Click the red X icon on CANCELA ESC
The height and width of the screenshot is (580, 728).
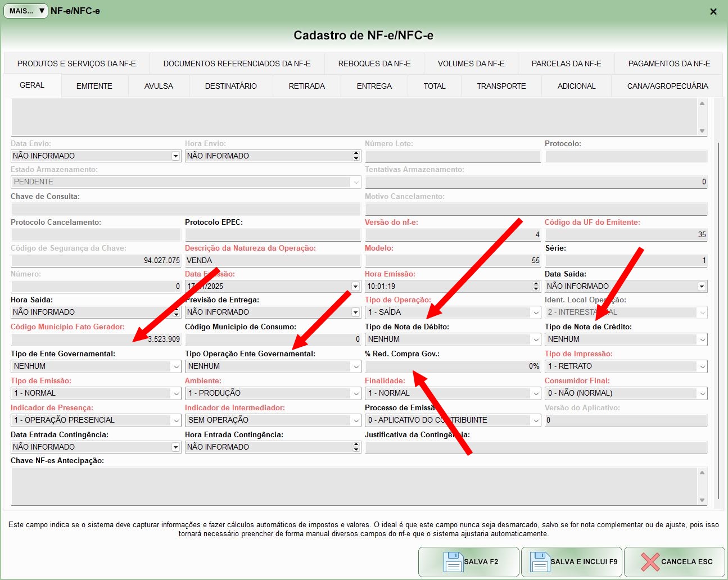pos(650,561)
